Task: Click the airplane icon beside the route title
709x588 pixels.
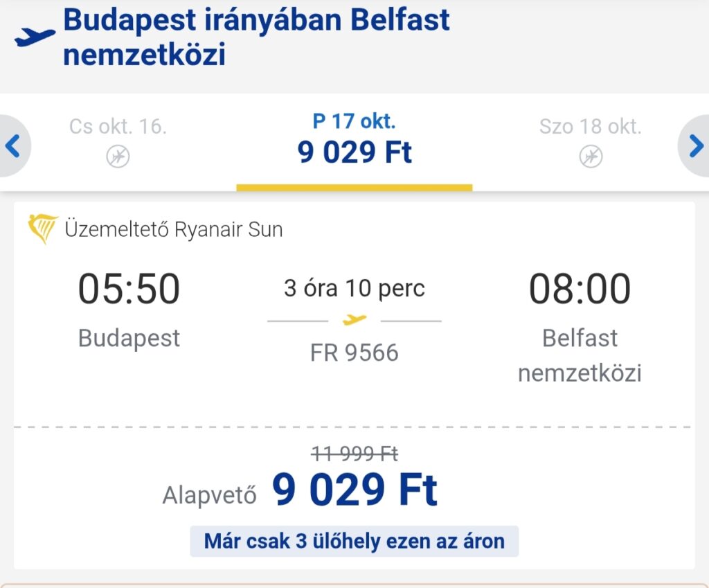Action: point(35,37)
